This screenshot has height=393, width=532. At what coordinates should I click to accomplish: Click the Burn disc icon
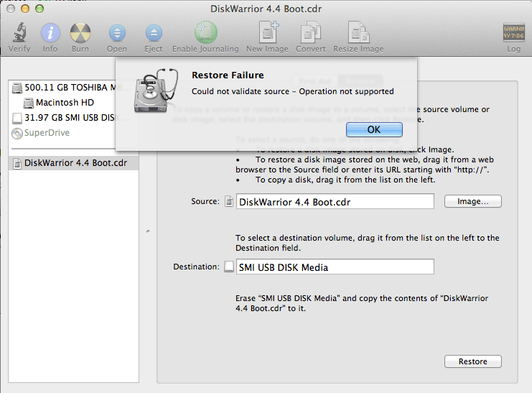80,33
